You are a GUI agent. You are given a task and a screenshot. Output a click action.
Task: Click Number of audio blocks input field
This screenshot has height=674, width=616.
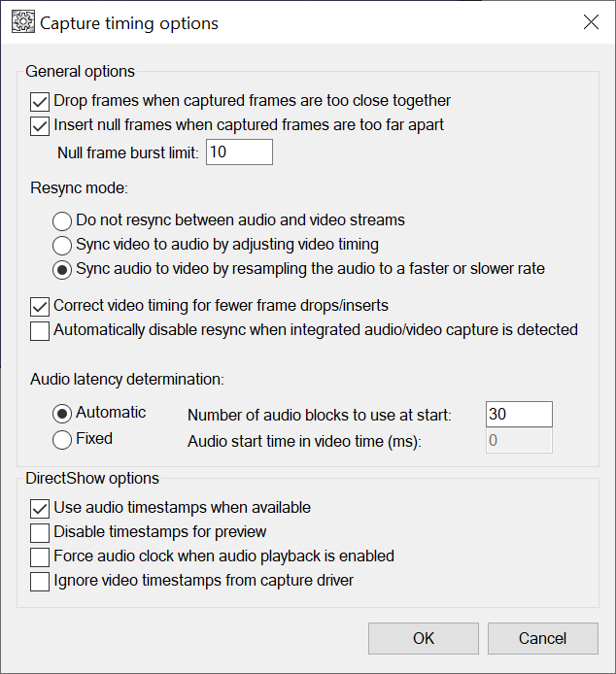(519, 415)
